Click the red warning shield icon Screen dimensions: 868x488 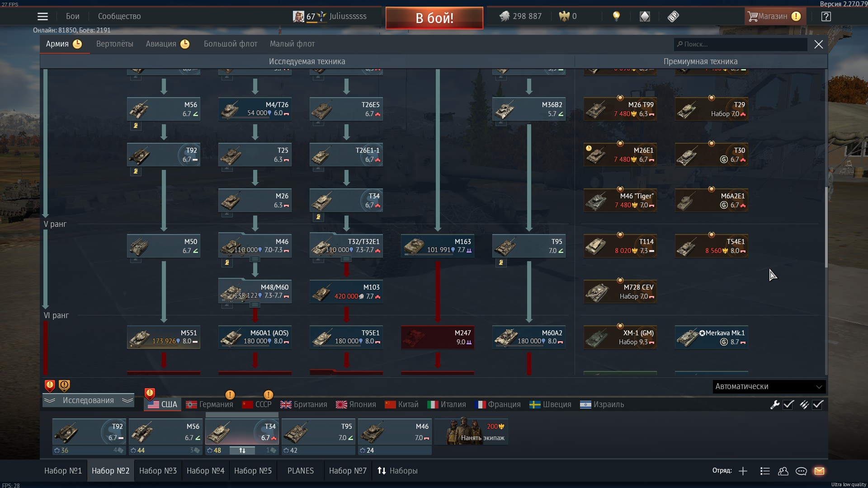50,385
